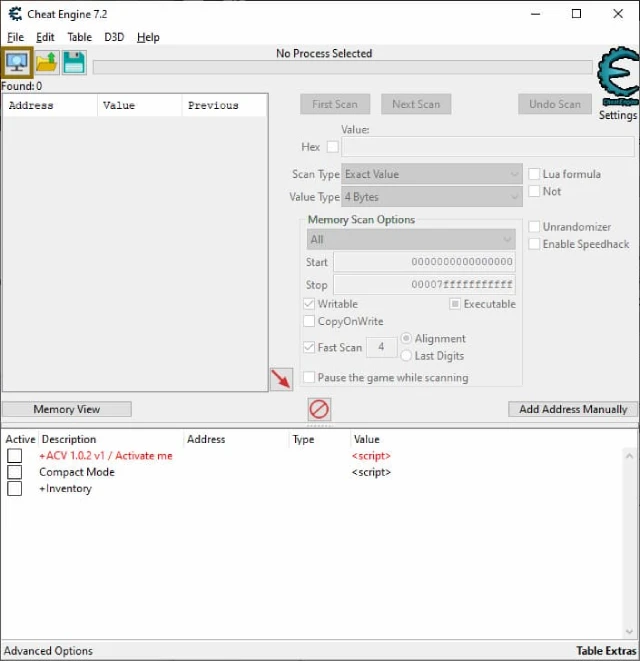640x661 pixels.
Task: Open the process list computer icon
Action: click(17, 63)
